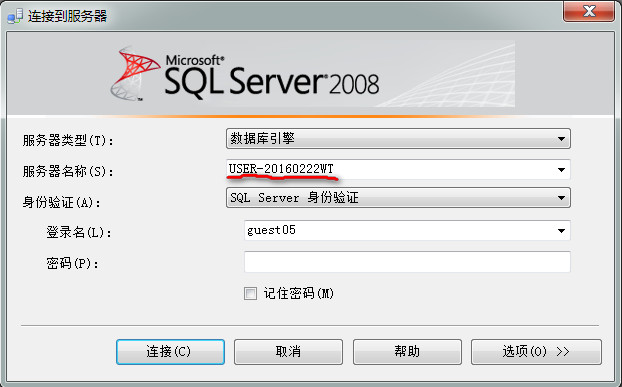Click the Connect (连接) button
Viewport: 622px width, 387px height.
pyautogui.click(x=170, y=352)
